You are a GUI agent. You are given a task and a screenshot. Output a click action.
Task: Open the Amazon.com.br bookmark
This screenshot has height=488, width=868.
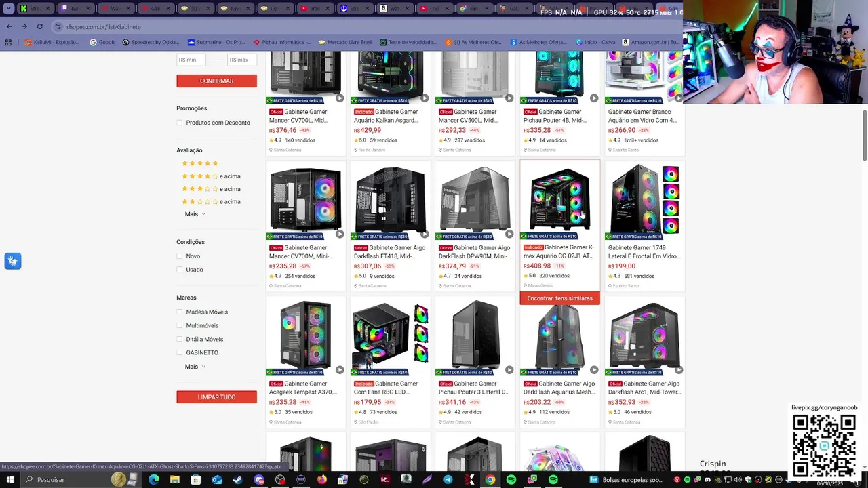pyautogui.click(x=650, y=42)
